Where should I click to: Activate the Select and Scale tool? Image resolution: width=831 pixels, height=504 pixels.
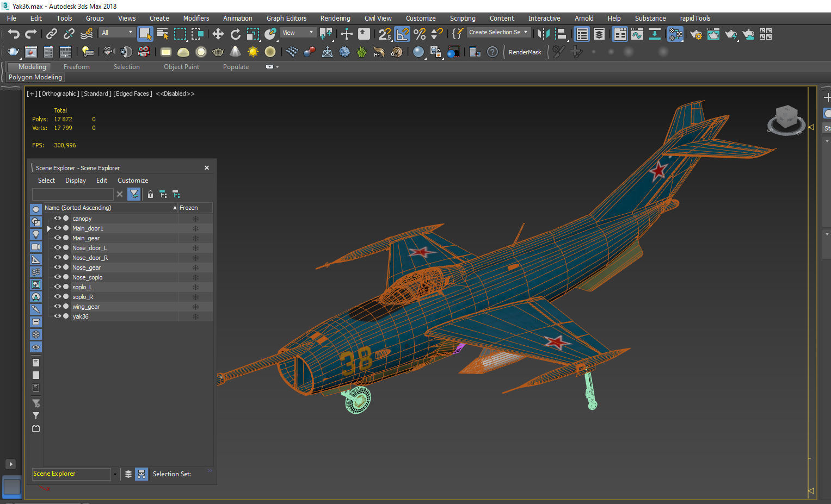253,34
